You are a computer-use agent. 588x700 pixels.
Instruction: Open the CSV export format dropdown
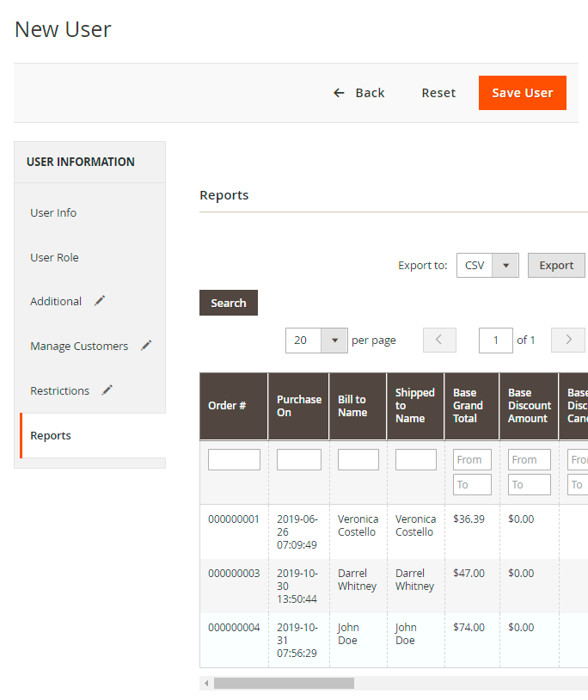(x=505, y=266)
